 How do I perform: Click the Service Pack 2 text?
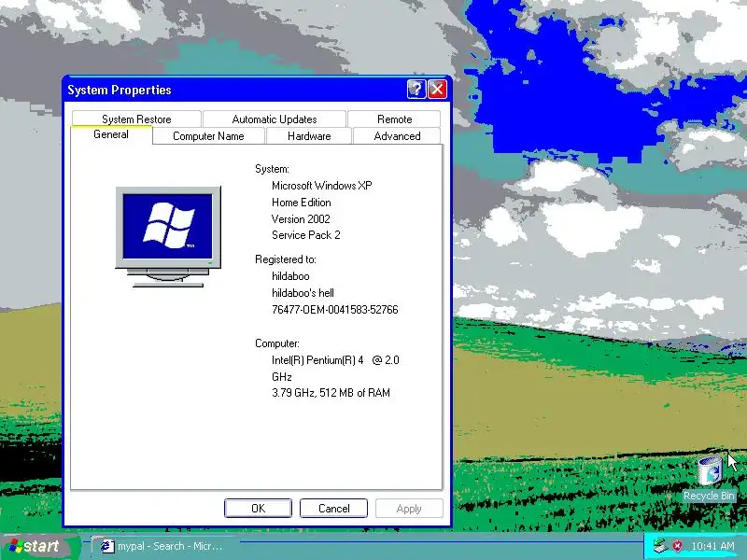tap(306, 235)
